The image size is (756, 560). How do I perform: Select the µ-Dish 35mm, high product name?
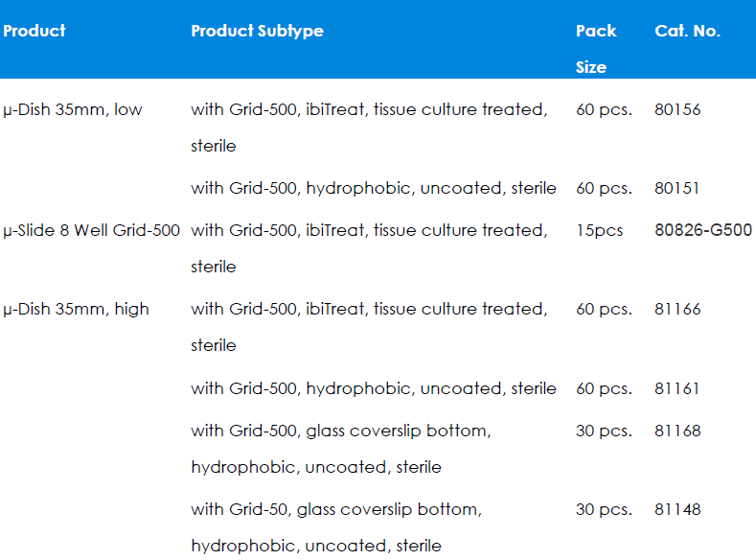(77, 309)
